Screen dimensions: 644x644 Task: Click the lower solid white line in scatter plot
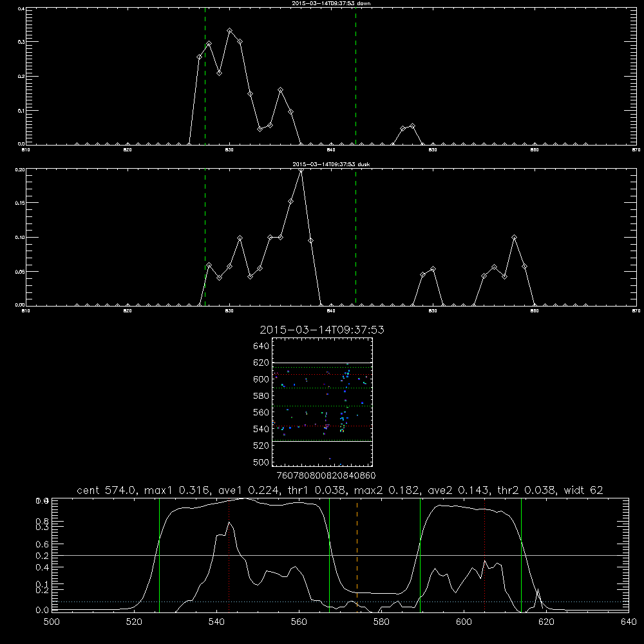coord(323,442)
